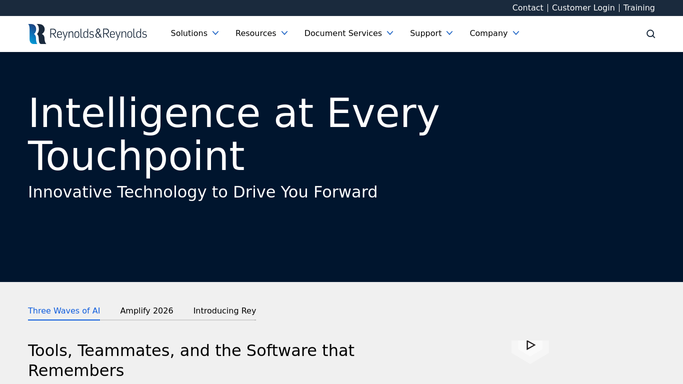Click the Innovative Technology to Drive You Forward subtitle
The image size is (683, 384).
tap(203, 192)
